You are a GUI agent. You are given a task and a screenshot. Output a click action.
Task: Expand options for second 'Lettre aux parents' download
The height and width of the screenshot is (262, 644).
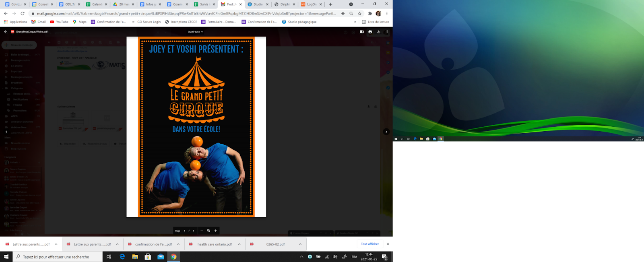pyautogui.click(x=117, y=244)
